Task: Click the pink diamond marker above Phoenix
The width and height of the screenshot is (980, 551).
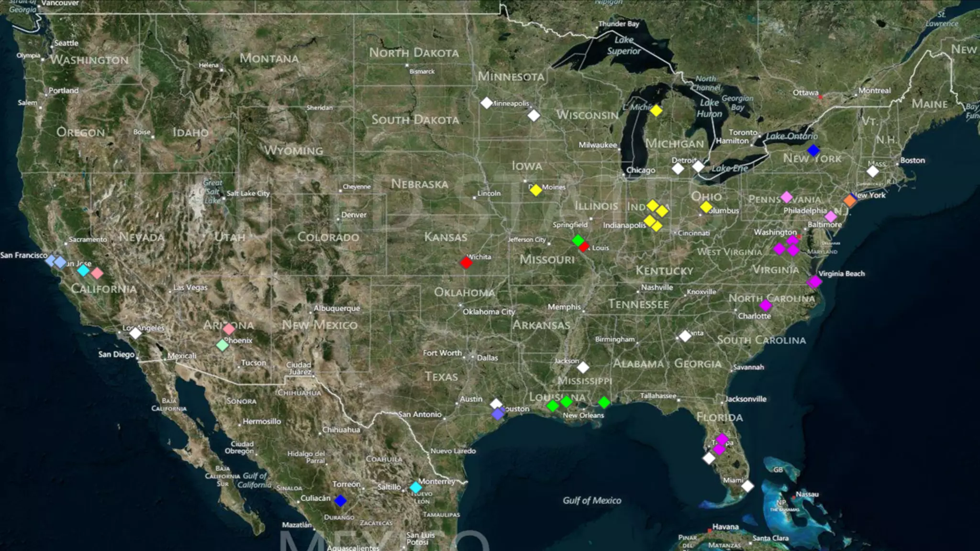Action: point(229,329)
